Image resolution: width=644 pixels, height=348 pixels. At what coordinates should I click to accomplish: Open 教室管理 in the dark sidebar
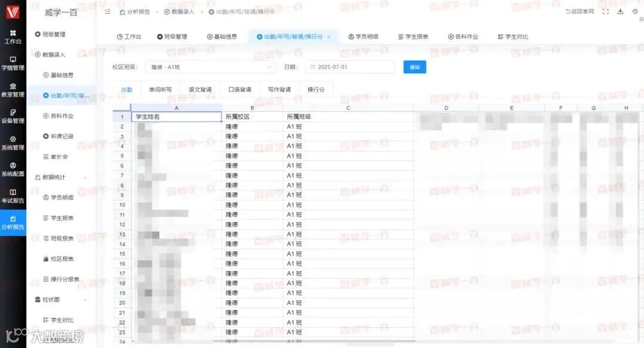(x=13, y=91)
